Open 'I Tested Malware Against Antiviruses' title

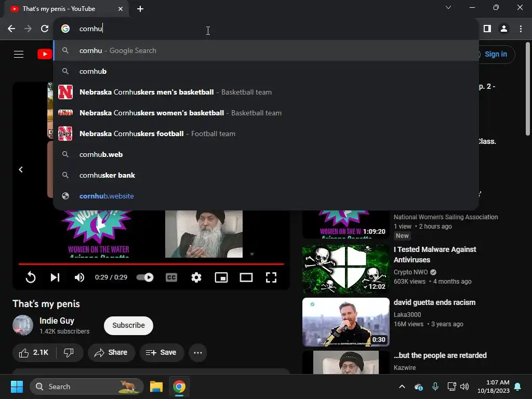(x=435, y=255)
